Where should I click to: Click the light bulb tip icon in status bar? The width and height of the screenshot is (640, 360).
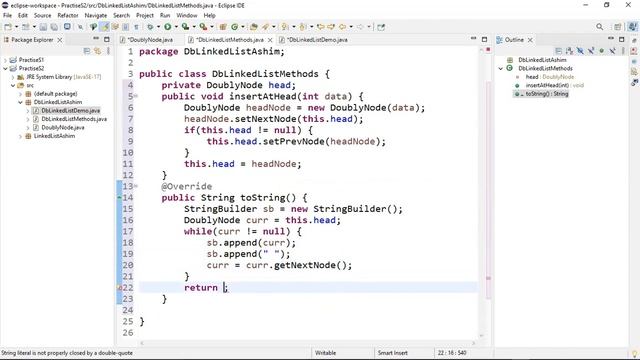634,353
